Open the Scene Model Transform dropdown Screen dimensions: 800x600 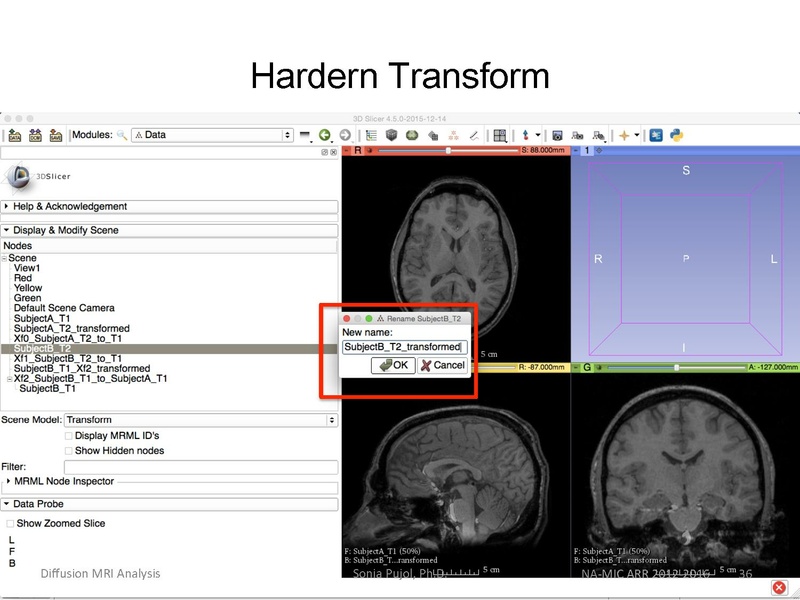pos(201,421)
